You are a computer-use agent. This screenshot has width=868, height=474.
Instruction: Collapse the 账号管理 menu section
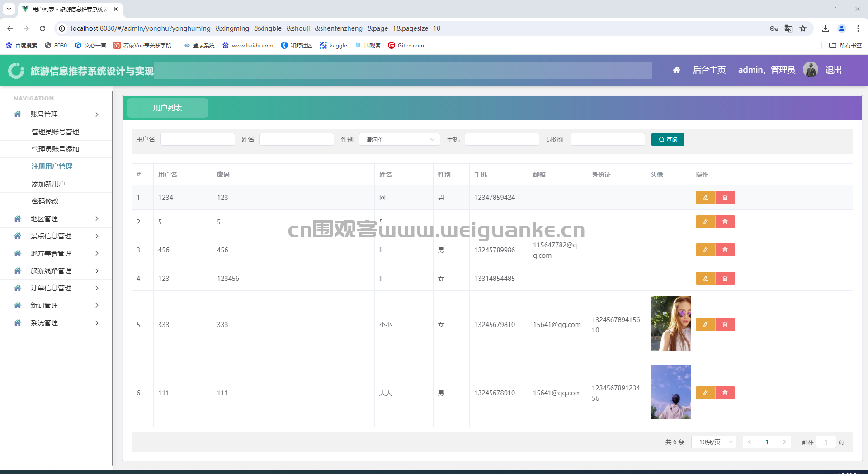point(56,114)
